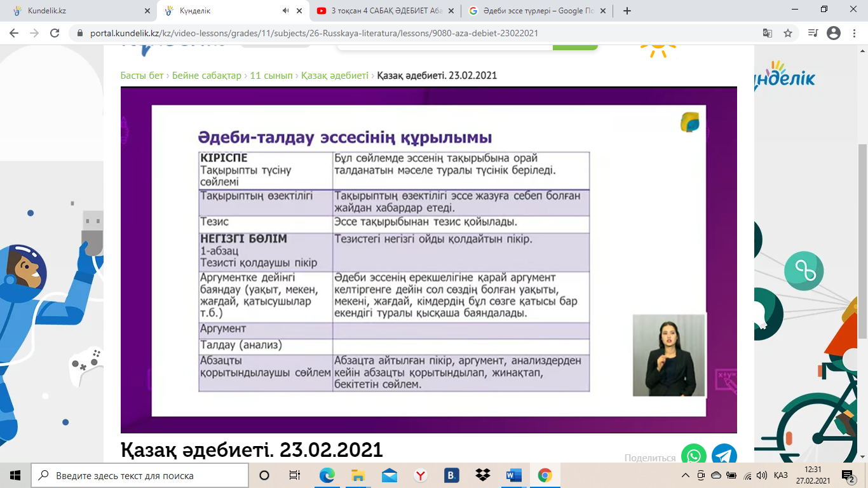
Task: Open Chrome's three-dot menu
Action: [x=855, y=33]
